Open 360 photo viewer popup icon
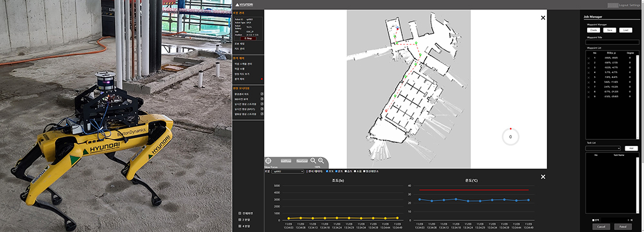Screen dimensions: 644x232 [262, 99]
